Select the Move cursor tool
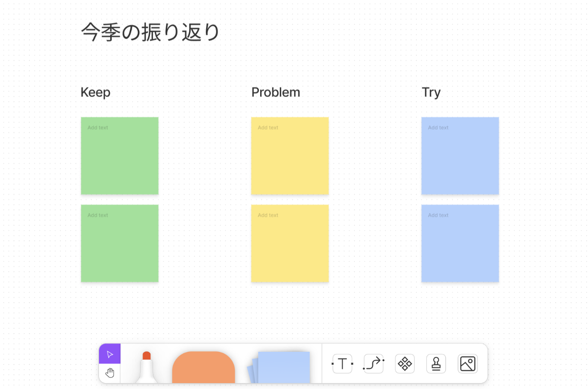Screen dimensions: 588x389 110,354
